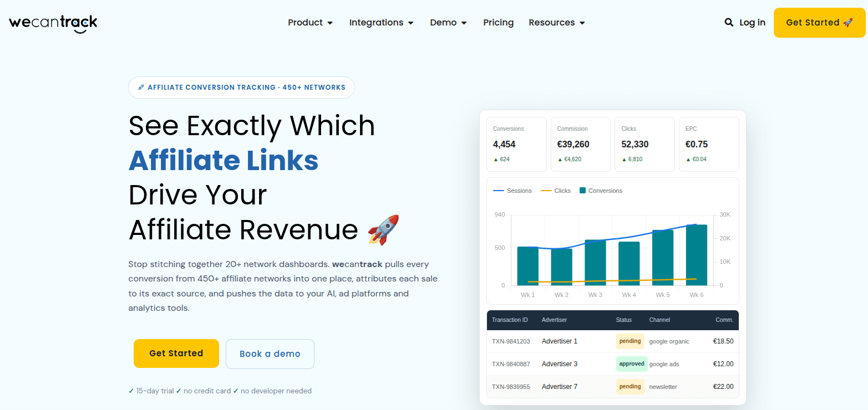Click Book a demo button
This screenshot has height=410, width=868.
(x=270, y=354)
